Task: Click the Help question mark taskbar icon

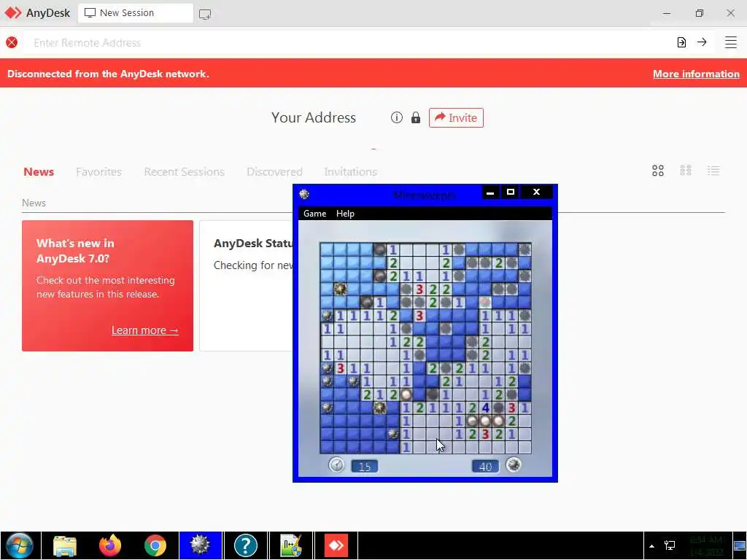Action: [245, 545]
